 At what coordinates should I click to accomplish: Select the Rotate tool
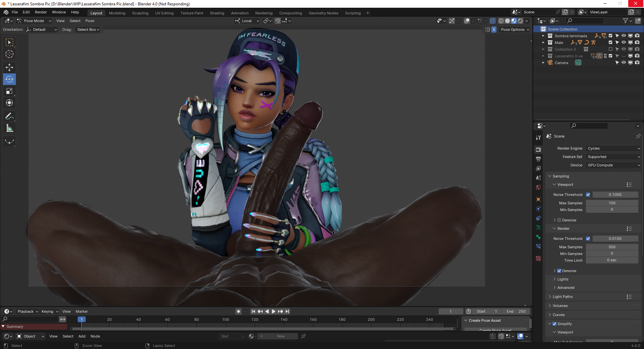(9, 79)
